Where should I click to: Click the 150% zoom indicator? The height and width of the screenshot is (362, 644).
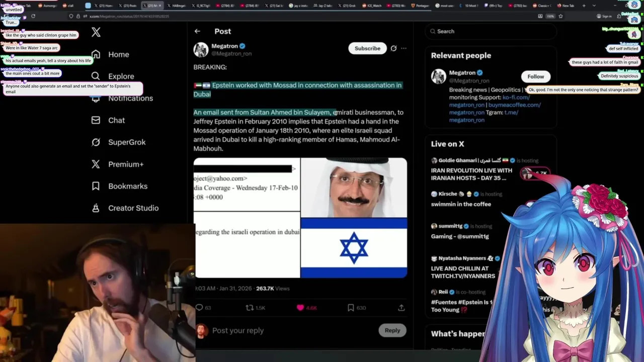point(550,16)
